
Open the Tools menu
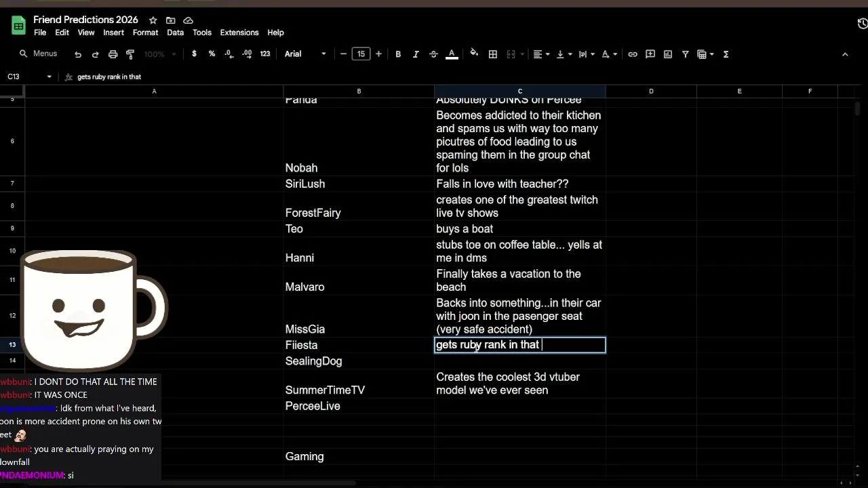pyautogui.click(x=202, y=33)
